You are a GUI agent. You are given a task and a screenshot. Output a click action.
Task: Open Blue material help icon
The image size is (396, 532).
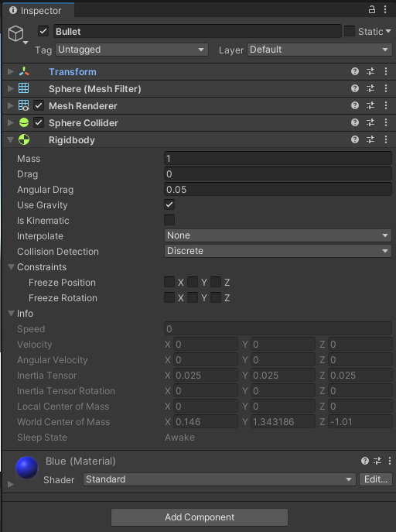365,461
